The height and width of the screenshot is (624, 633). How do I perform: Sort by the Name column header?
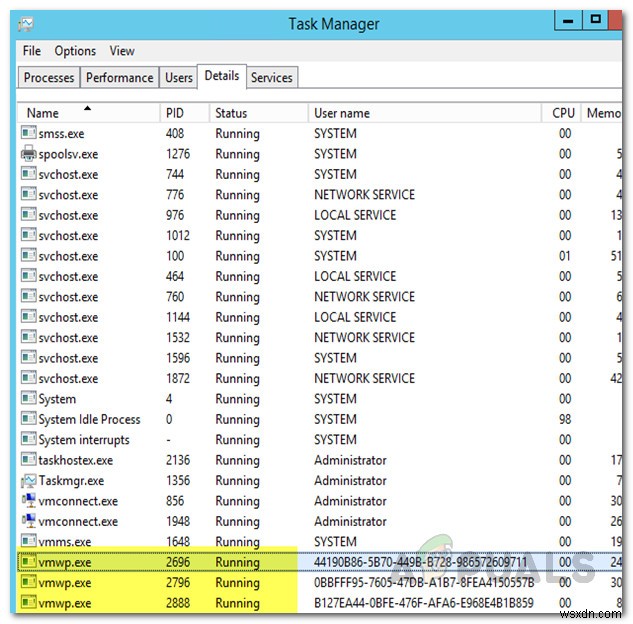tap(88, 113)
